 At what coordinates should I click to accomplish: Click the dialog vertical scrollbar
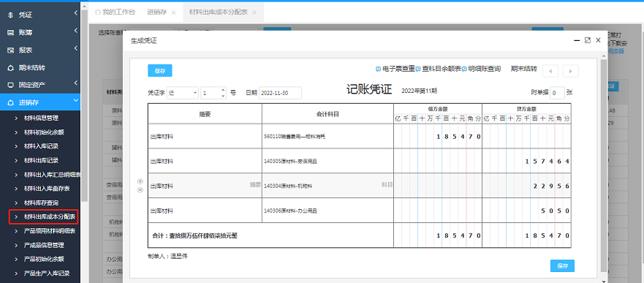point(603,165)
